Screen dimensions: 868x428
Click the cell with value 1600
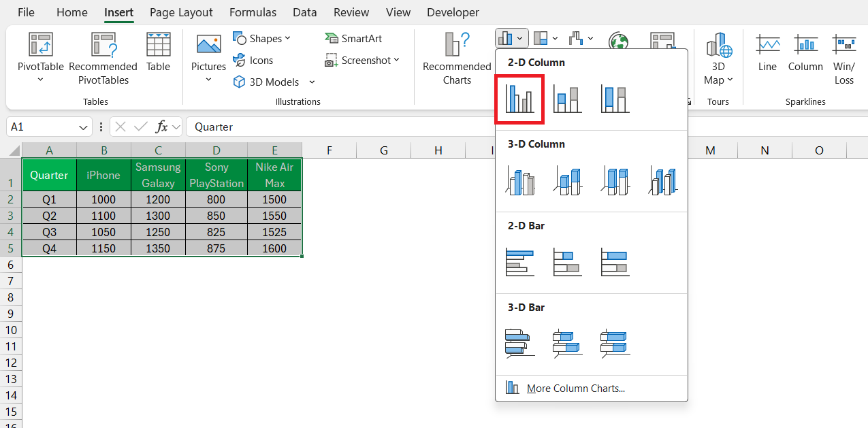[274, 248]
